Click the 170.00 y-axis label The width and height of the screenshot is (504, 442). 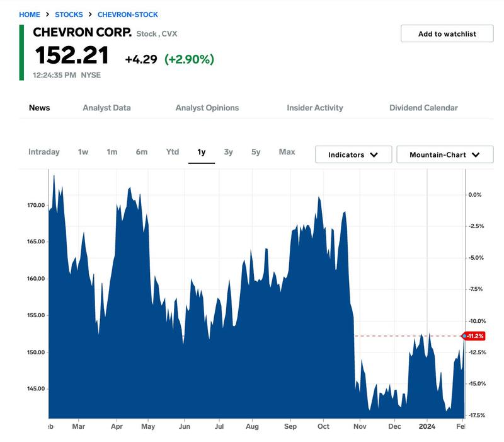(x=36, y=206)
